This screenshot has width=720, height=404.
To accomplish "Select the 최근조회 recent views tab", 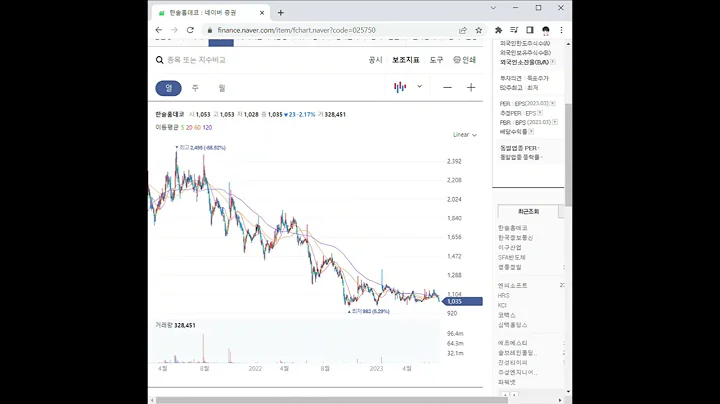I will tap(528, 212).
